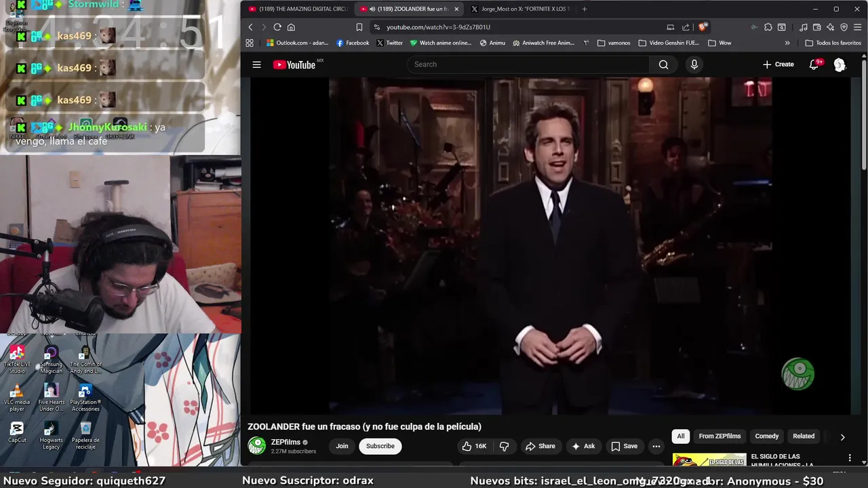
Task: Open the Extensions puzzle icon
Action: click(768, 27)
